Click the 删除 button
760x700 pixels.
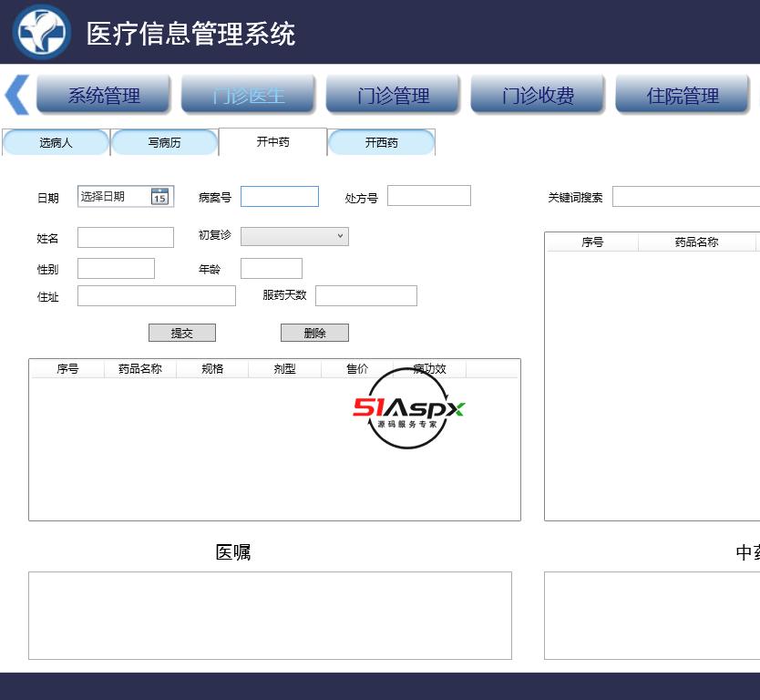point(314,333)
